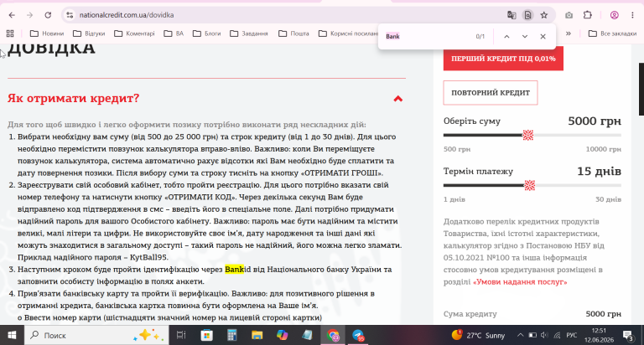Collapse the Як отримати кредит? section arrow

tap(398, 99)
